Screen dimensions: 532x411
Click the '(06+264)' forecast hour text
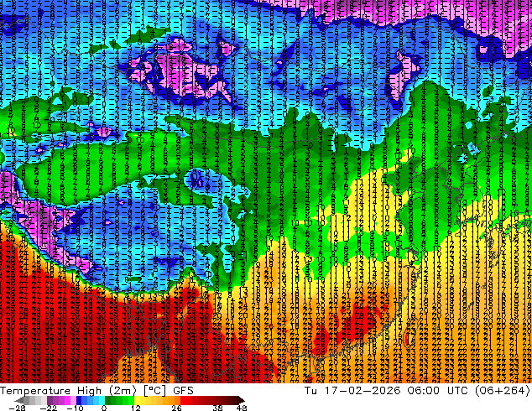[502, 390]
